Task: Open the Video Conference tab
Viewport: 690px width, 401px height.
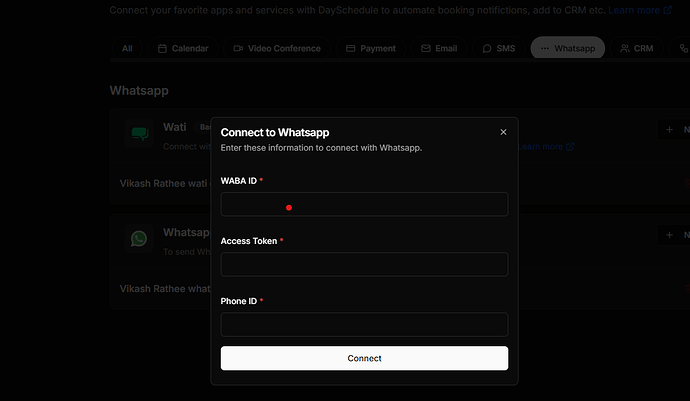Action: pos(277,48)
